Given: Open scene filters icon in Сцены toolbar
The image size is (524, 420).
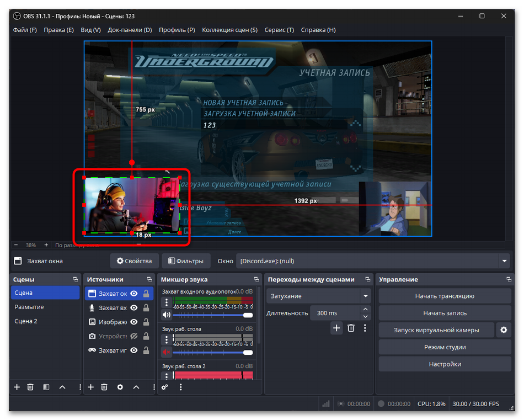Looking at the screenshot, I should (46, 387).
